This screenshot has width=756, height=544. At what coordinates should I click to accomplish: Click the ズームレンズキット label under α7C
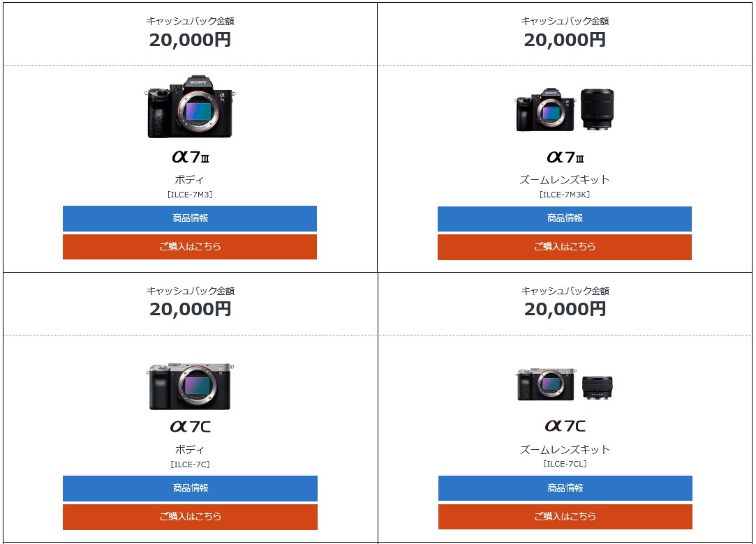coord(565,450)
